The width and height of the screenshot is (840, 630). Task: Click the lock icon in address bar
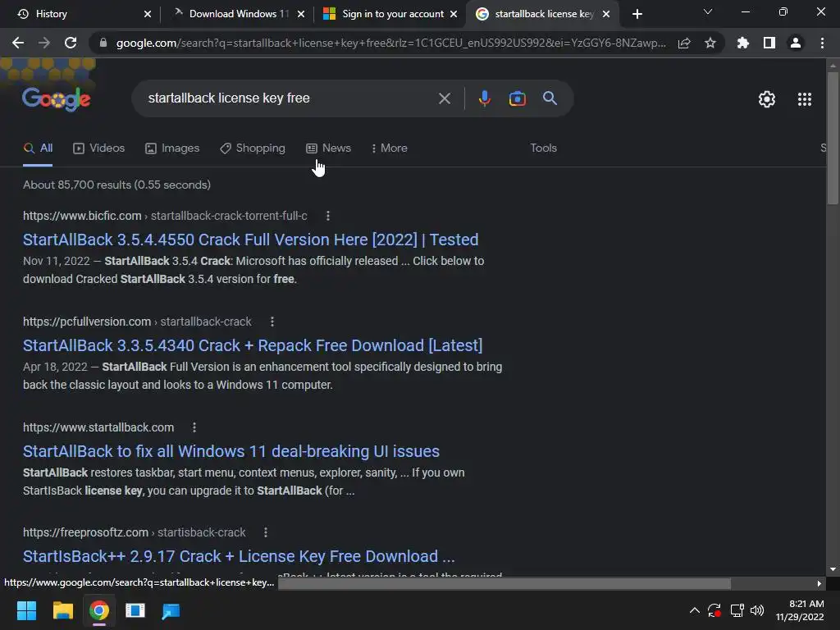point(103,43)
